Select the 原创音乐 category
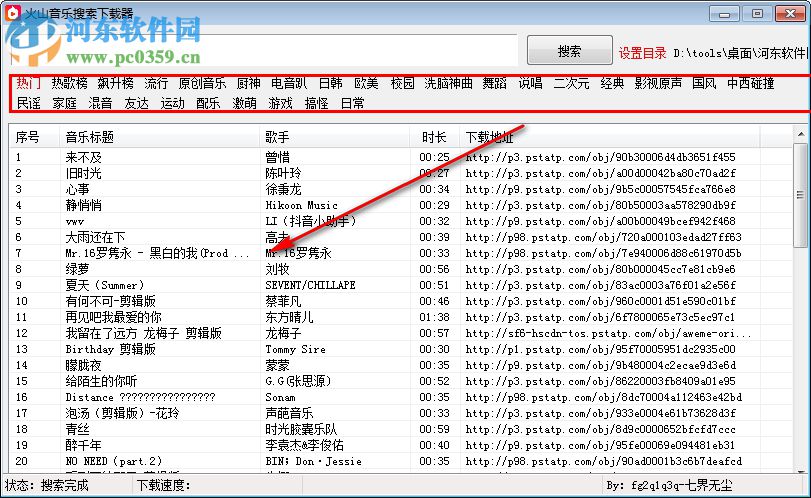This screenshot has width=811, height=498. click(x=202, y=83)
